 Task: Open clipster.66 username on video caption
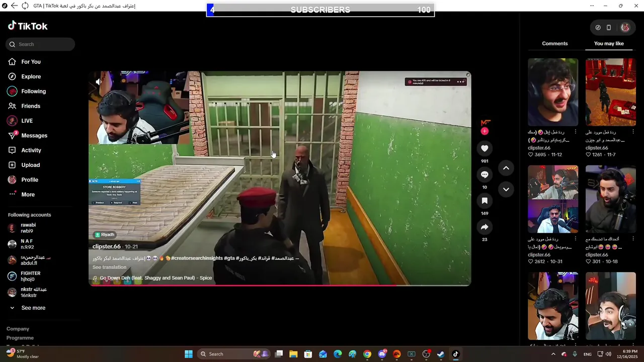[x=107, y=246]
